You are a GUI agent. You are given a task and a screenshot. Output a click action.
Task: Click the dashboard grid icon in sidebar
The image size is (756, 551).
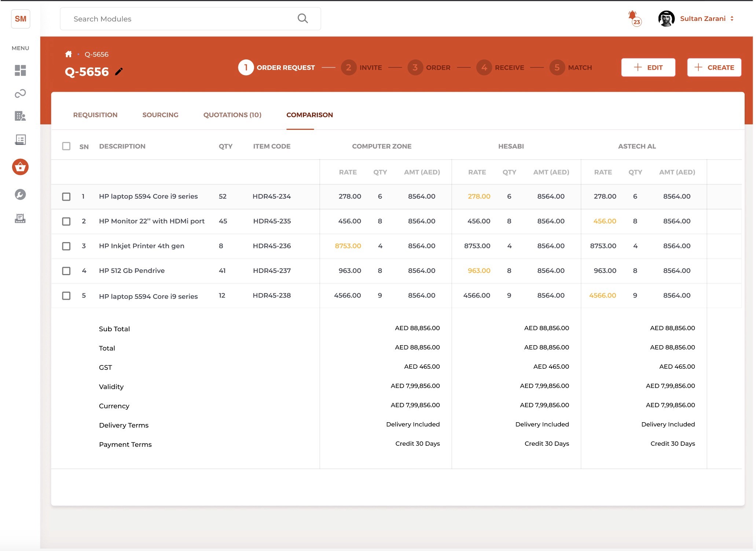(20, 70)
